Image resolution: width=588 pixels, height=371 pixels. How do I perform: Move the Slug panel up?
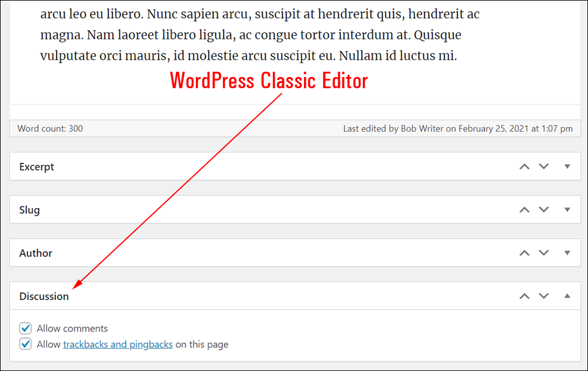524,210
